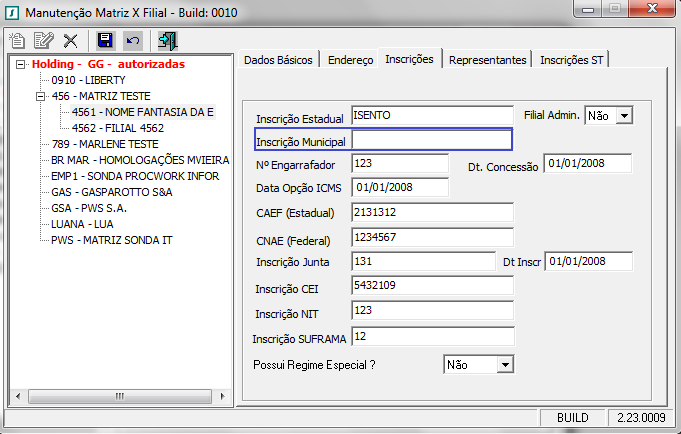Click the application icon in title bar
This screenshot has height=434, width=681.
click(x=11, y=13)
